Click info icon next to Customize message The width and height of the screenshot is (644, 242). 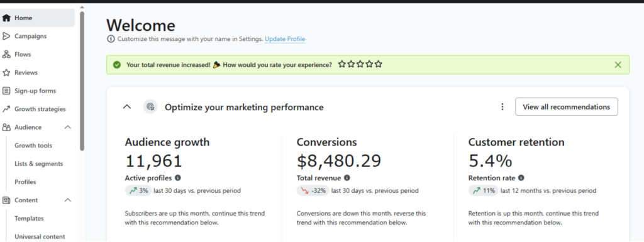tap(111, 39)
